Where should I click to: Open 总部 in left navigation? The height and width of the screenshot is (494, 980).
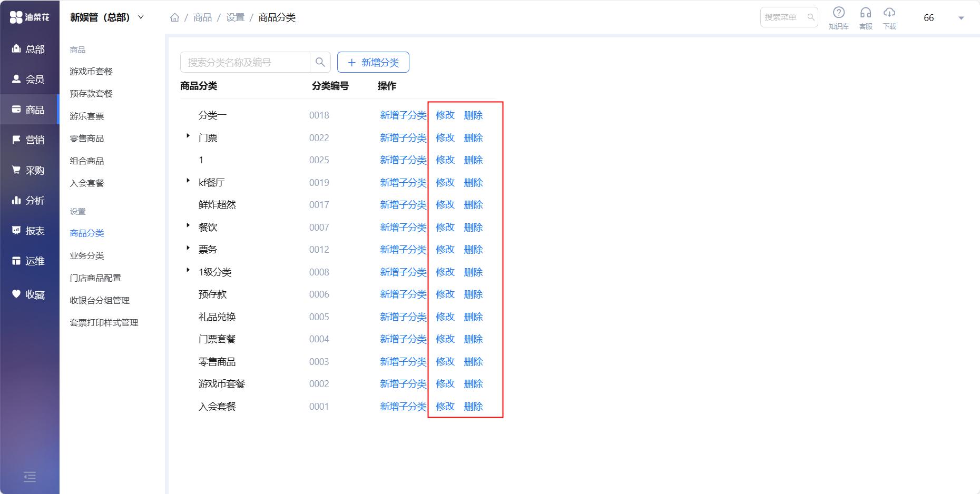click(30, 49)
